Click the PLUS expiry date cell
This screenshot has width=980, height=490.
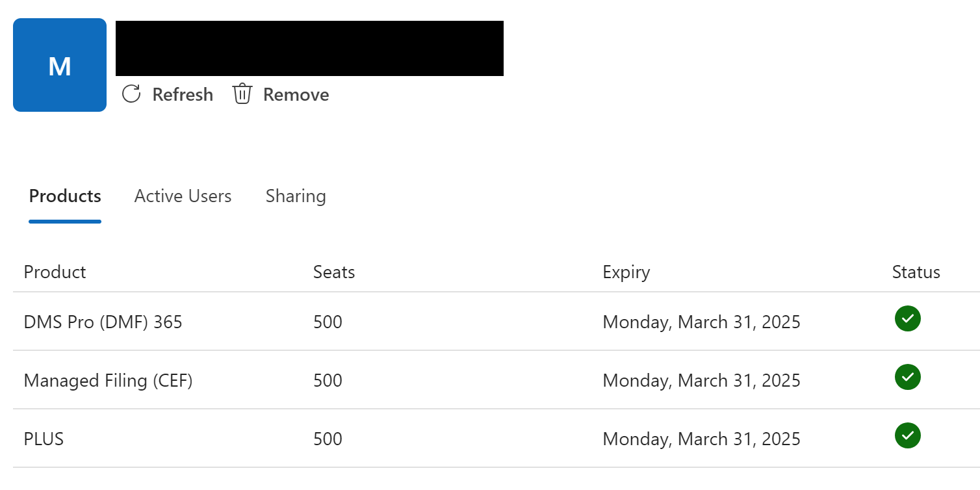[x=701, y=439]
